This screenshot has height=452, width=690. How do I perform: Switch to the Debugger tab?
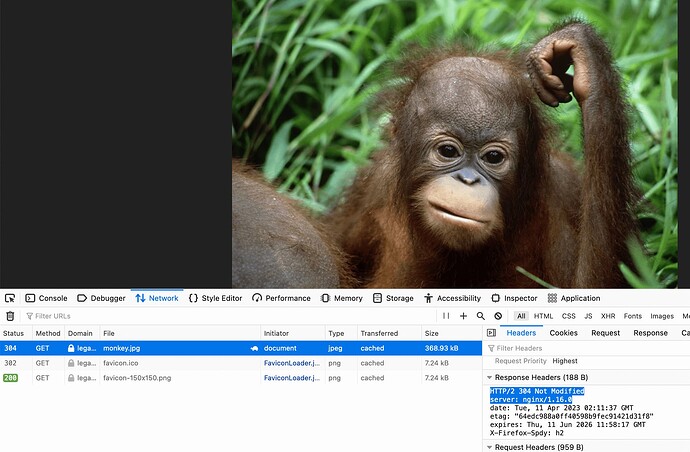pos(101,298)
